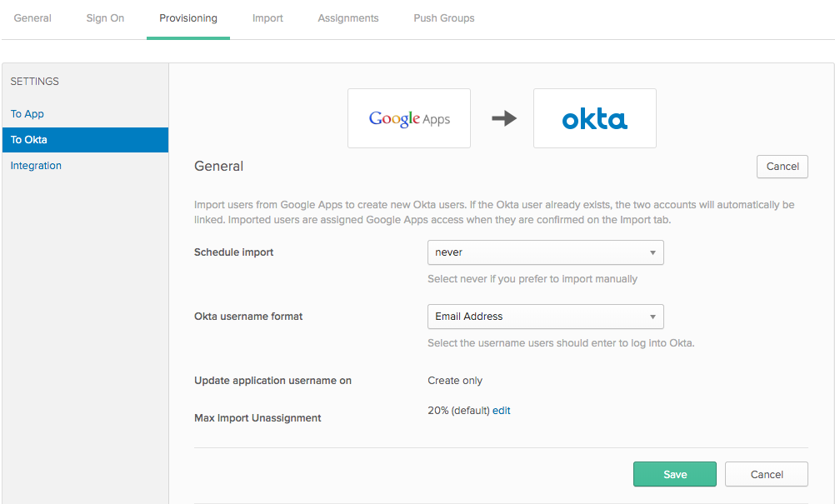The height and width of the screenshot is (504, 835).
Task: Save the provisioning settings
Action: click(x=675, y=474)
